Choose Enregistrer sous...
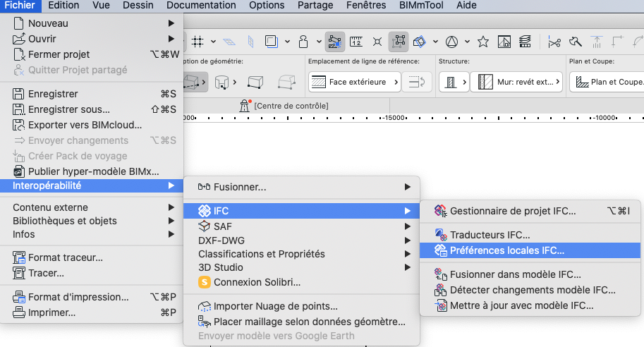The image size is (644, 347). click(x=92, y=109)
